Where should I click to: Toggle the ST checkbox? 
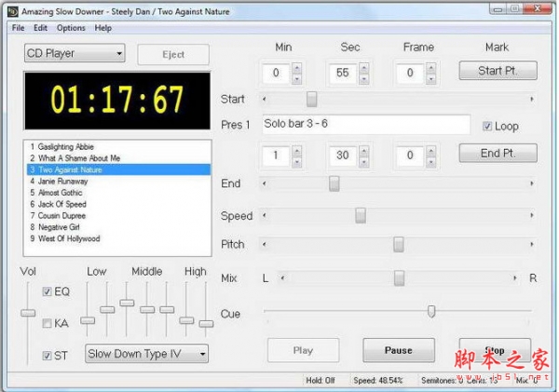(47, 356)
